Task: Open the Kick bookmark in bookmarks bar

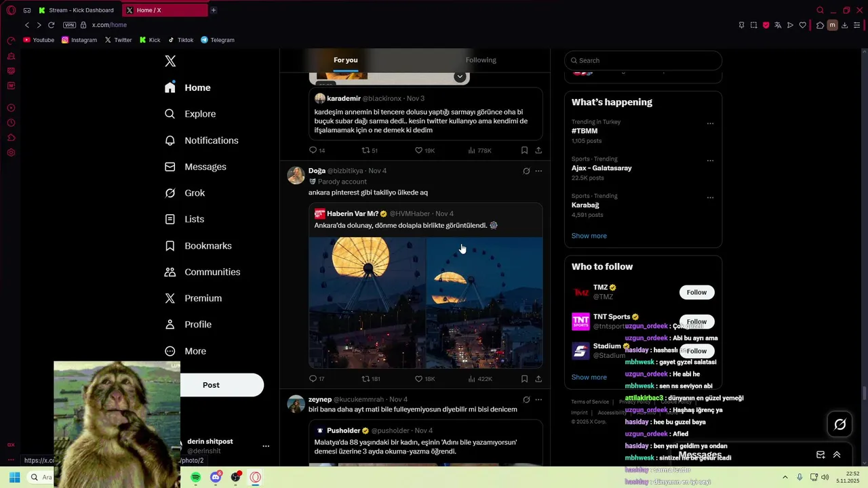Action: pyautogui.click(x=150, y=40)
